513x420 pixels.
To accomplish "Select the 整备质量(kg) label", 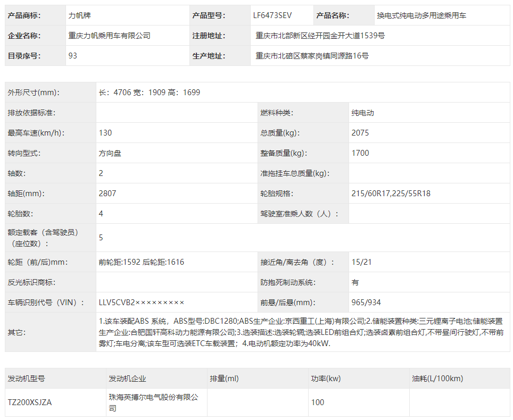I will point(284,153).
